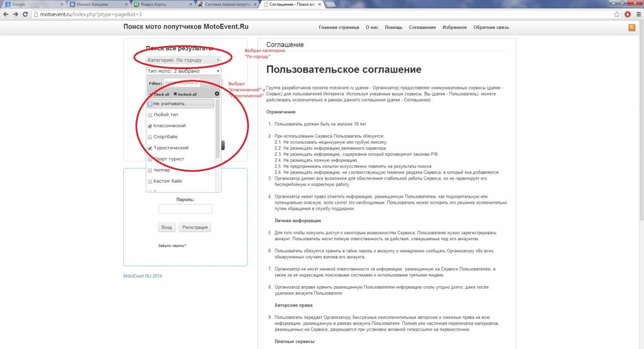644x349 pixels.
Task: Check the Любой тип checkbox
Action: pos(150,115)
